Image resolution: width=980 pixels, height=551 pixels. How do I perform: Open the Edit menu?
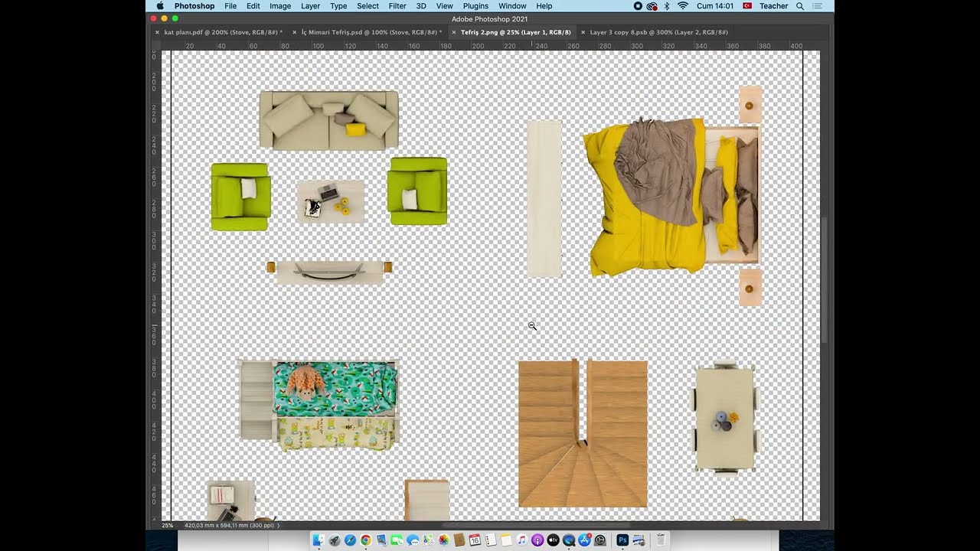coord(253,6)
